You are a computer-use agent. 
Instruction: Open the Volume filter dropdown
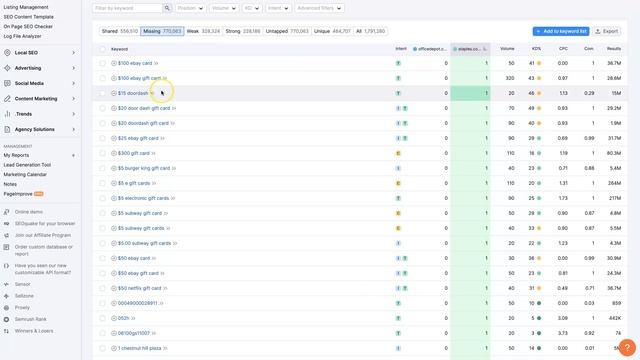click(x=224, y=8)
